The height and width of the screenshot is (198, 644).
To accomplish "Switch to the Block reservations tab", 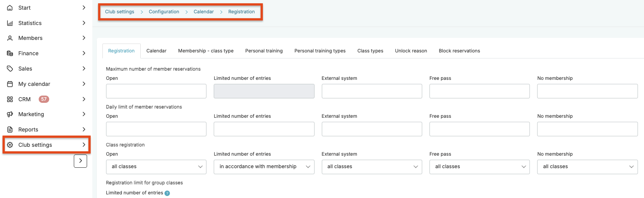I will (459, 51).
